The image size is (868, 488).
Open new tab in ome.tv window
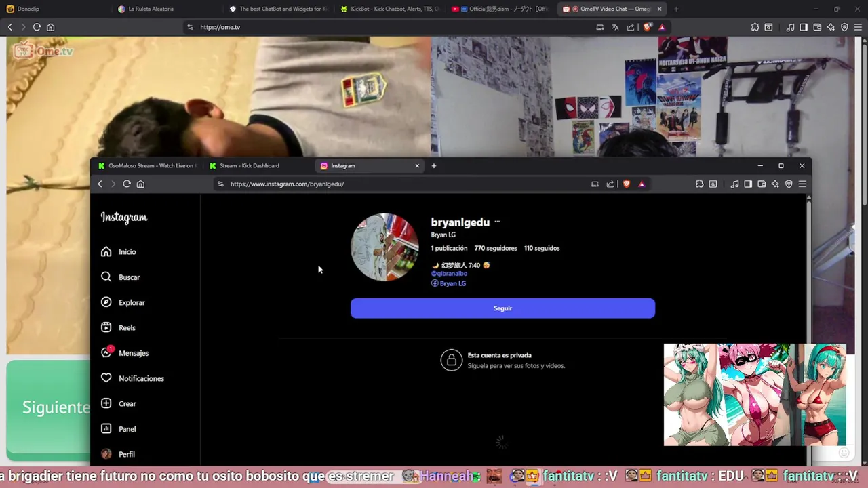click(x=676, y=9)
